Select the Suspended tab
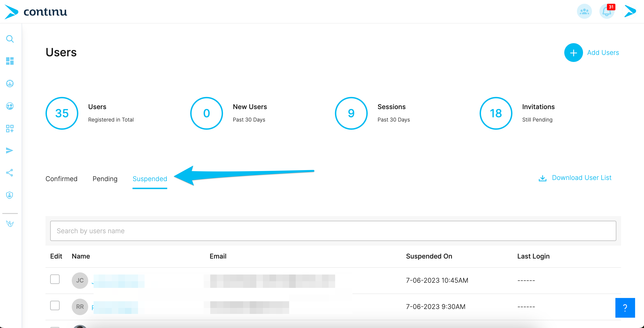Image resolution: width=644 pixels, height=328 pixels. coord(150,179)
